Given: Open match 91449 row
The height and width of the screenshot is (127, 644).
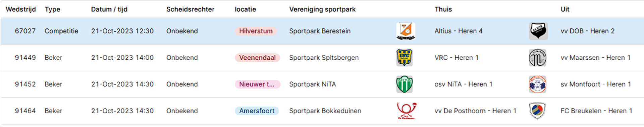Looking at the screenshot, I should (322, 58).
